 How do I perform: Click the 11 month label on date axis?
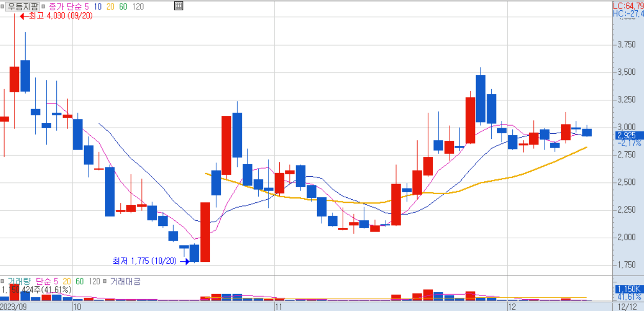point(279,307)
